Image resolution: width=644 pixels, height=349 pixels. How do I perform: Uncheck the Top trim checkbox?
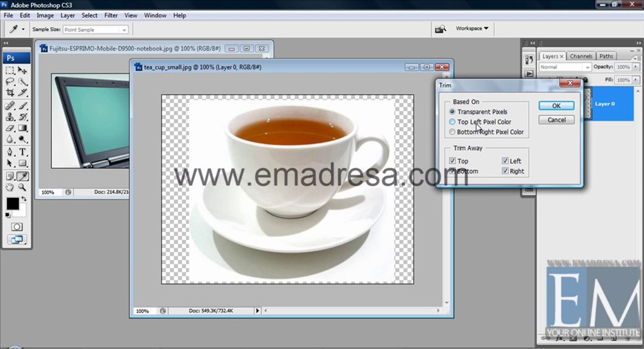[x=453, y=161]
